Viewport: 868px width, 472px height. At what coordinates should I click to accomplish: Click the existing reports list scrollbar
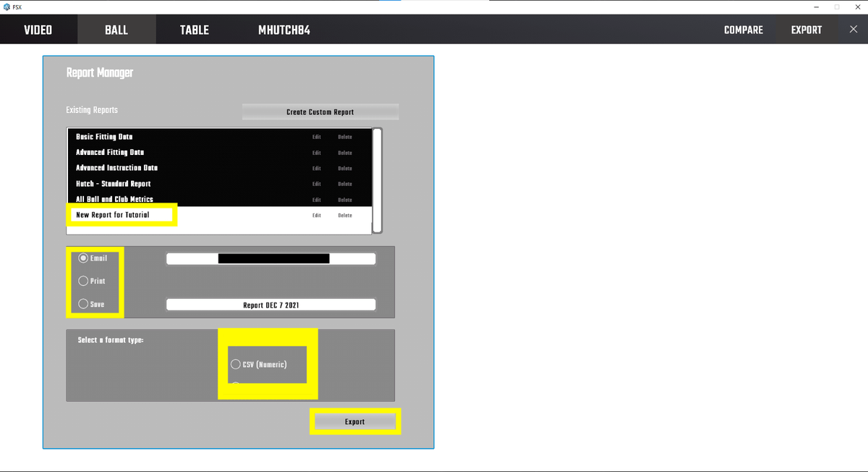click(377, 180)
